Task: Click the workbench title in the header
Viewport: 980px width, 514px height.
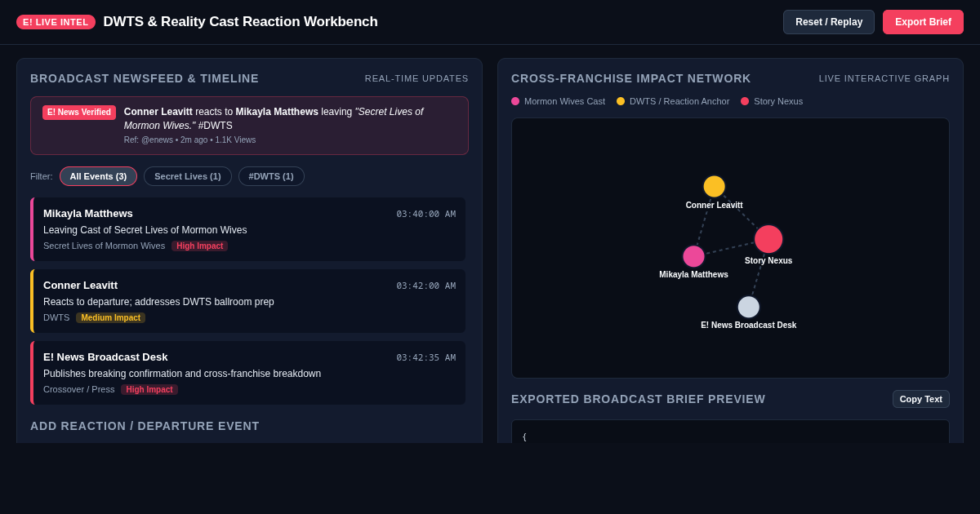Action: point(240,22)
